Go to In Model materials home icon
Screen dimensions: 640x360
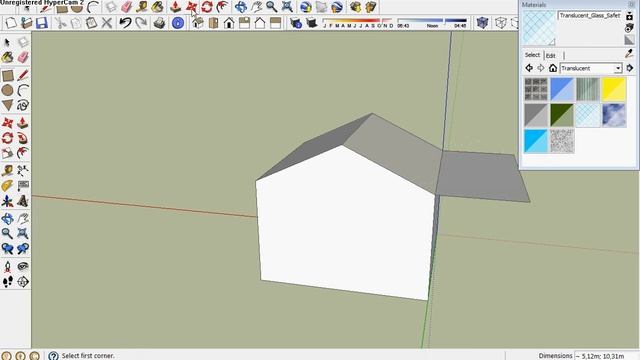click(553, 68)
